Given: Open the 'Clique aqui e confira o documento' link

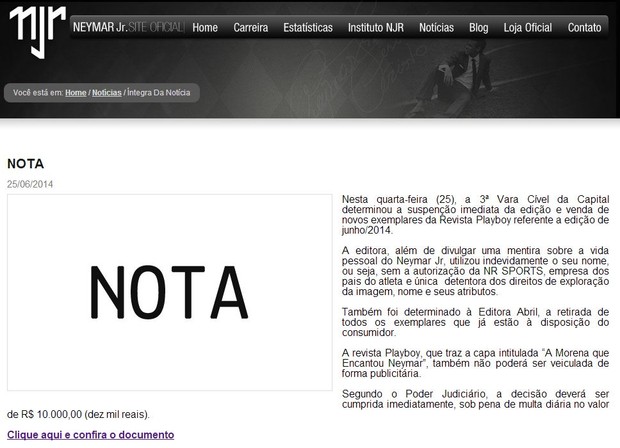Looking at the screenshot, I should (90, 435).
